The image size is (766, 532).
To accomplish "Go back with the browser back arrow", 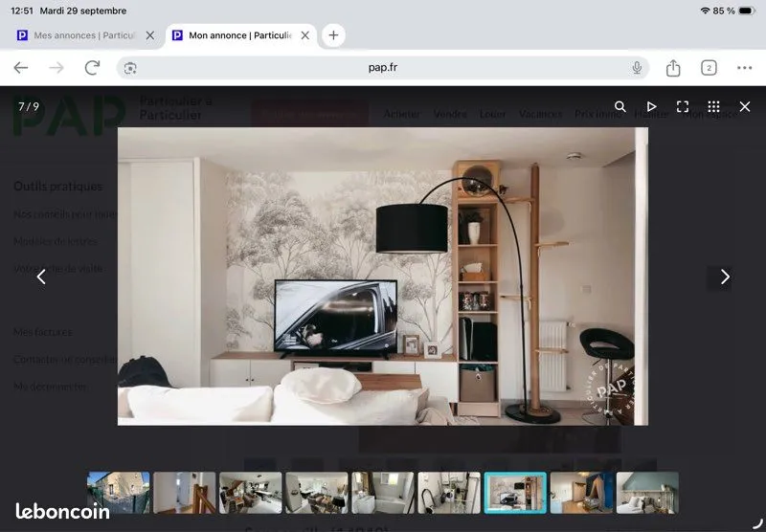I will (21, 68).
